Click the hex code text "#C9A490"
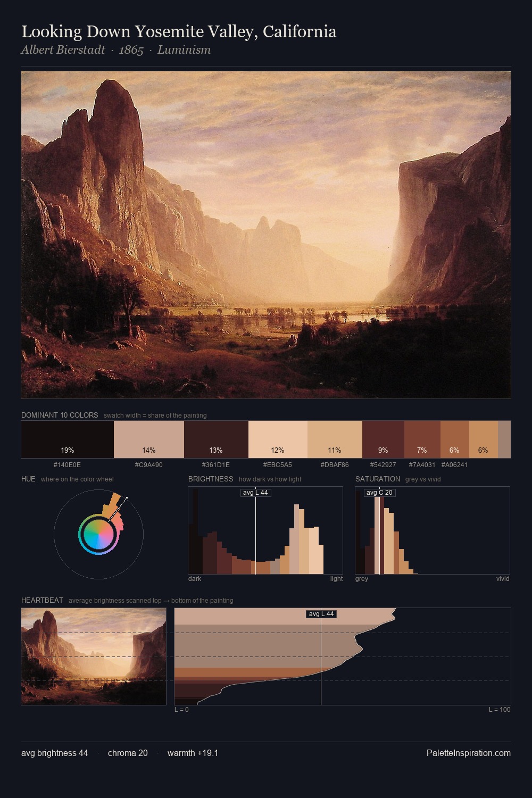The width and height of the screenshot is (532, 798). [x=149, y=465]
